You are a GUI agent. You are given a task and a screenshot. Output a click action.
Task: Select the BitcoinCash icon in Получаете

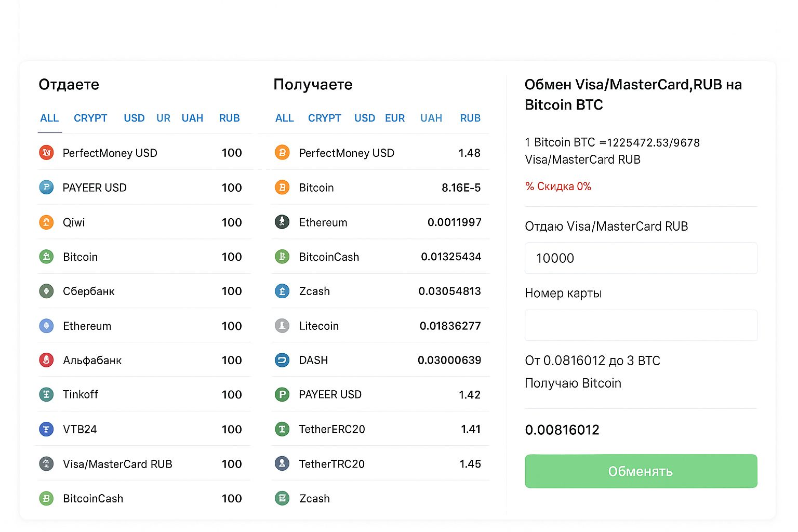(282, 257)
